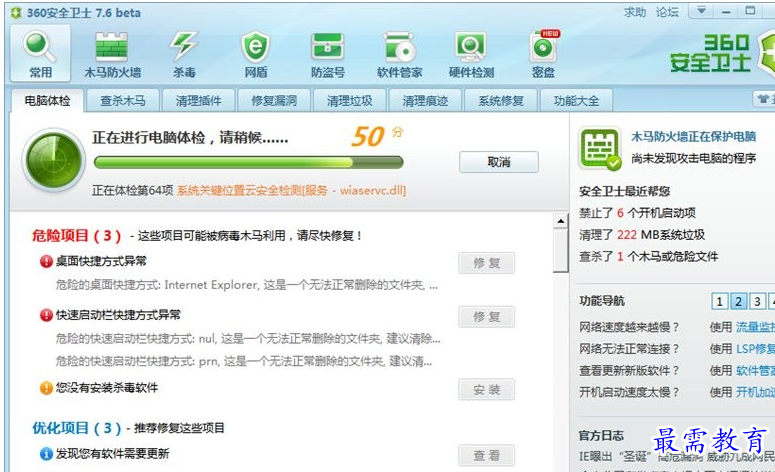Screen dimensions: 775x472
Task: Switch to 清理垃圾 tab
Action: (x=349, y=101)
